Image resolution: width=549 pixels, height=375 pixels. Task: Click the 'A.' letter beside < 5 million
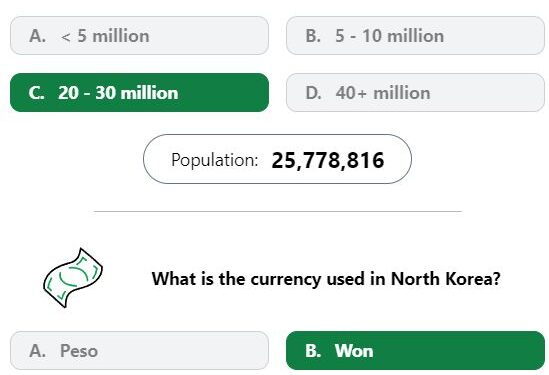coord(37,36)
